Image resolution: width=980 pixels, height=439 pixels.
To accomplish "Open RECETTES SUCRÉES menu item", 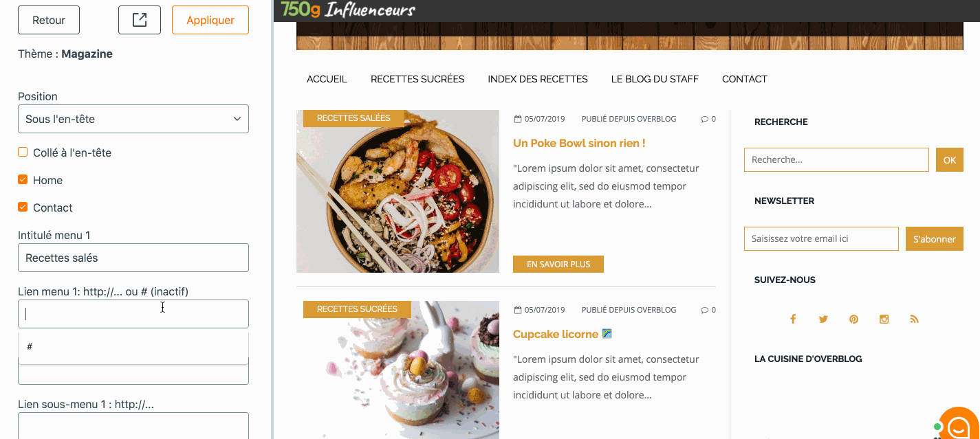I will (417, 79).
